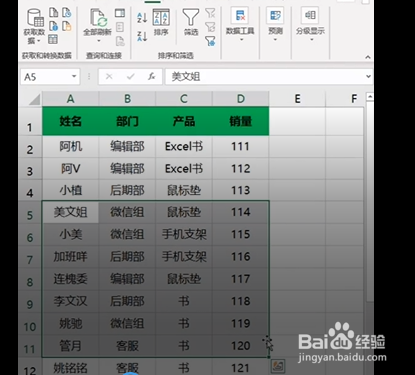Select row 1 header
Screen dimensions: 415x375
[x=30, y=121]
